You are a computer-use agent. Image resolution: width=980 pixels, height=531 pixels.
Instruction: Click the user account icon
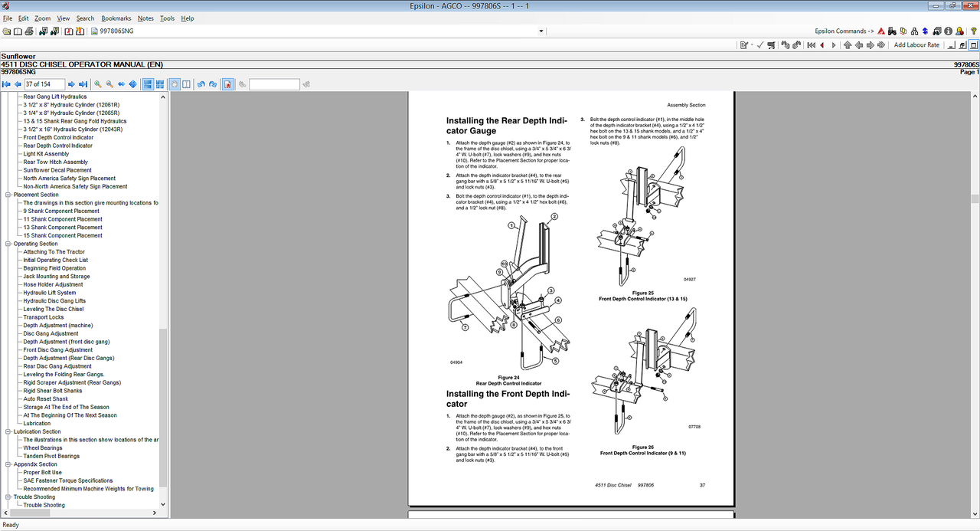[959, 31]
